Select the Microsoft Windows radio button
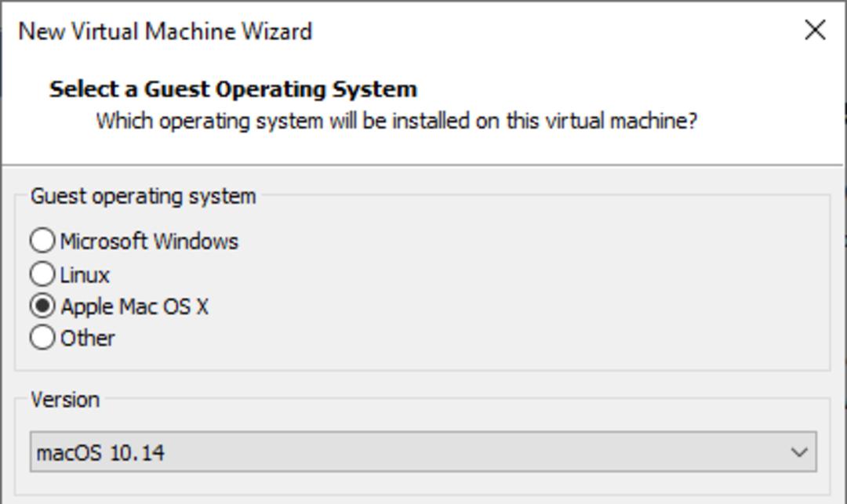 coord(42,241)
